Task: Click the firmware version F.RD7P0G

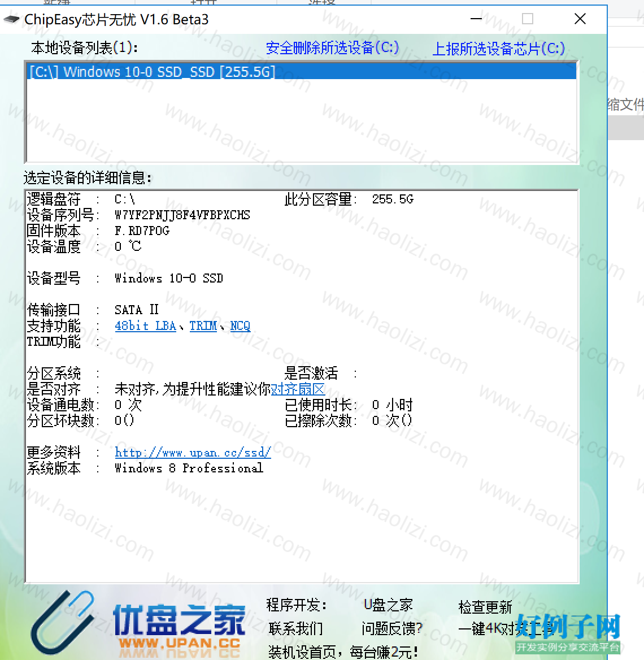Action: coord(142,231)
